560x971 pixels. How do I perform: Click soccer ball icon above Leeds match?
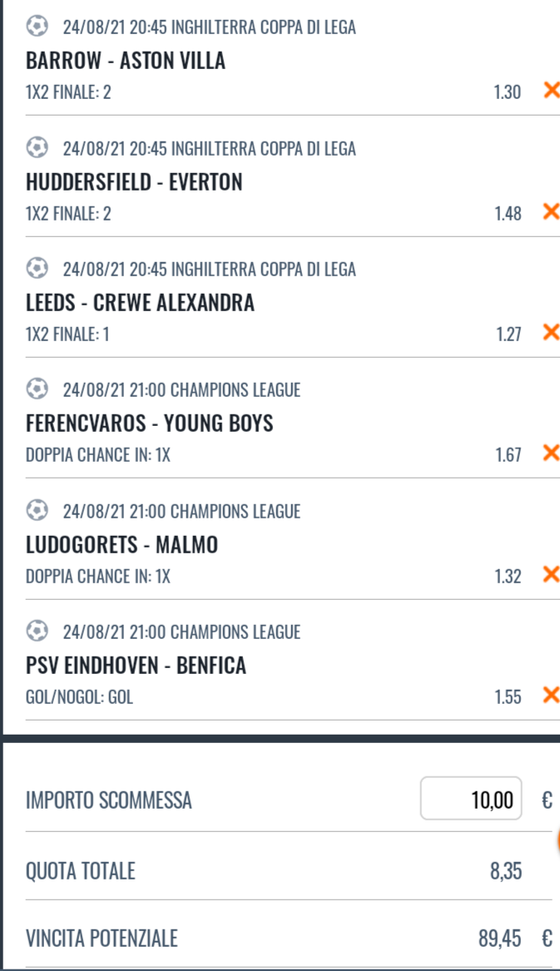(x=37, y=270)
